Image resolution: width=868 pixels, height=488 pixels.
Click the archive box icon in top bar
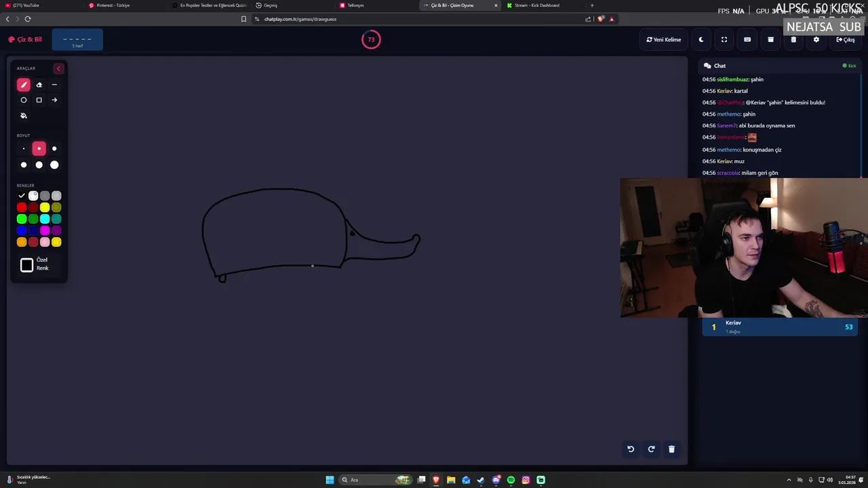tap(770, 39)
